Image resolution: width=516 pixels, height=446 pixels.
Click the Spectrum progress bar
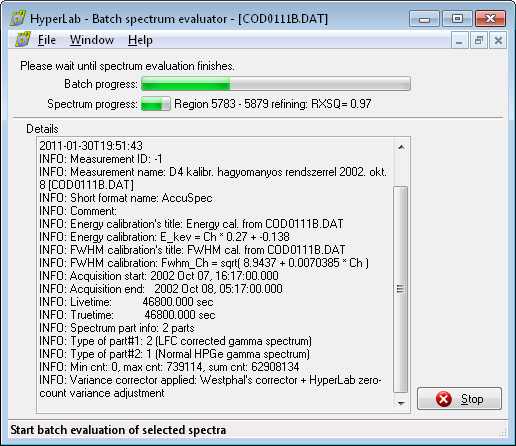[x=156, y=104]
